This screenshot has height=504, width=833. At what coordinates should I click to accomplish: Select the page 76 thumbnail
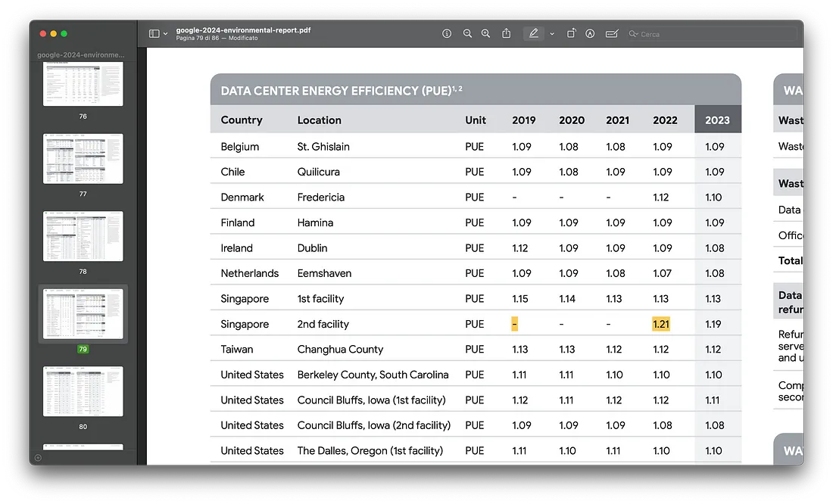83,84
